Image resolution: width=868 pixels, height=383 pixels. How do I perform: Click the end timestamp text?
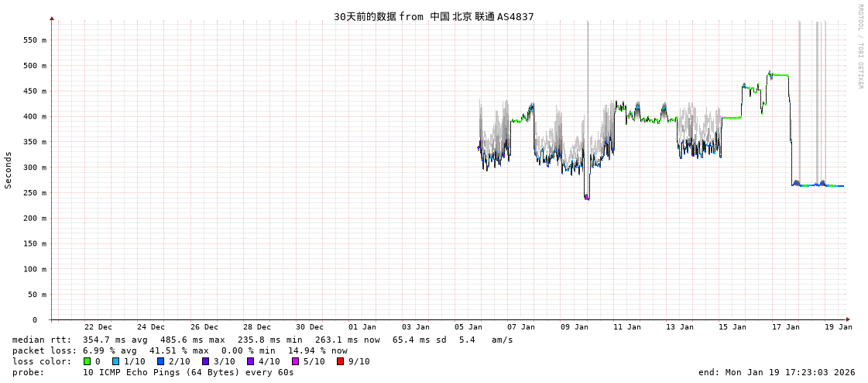point(777,372)
